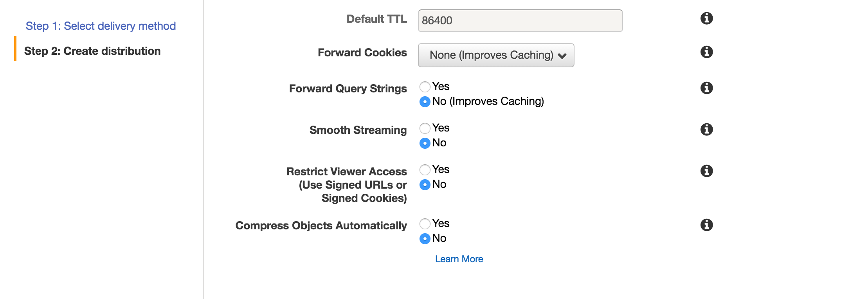The height and width of the screenshot is (299, 868).
Task: Enable Compress Objects Automatically with Yes
Action: point(425,224)
